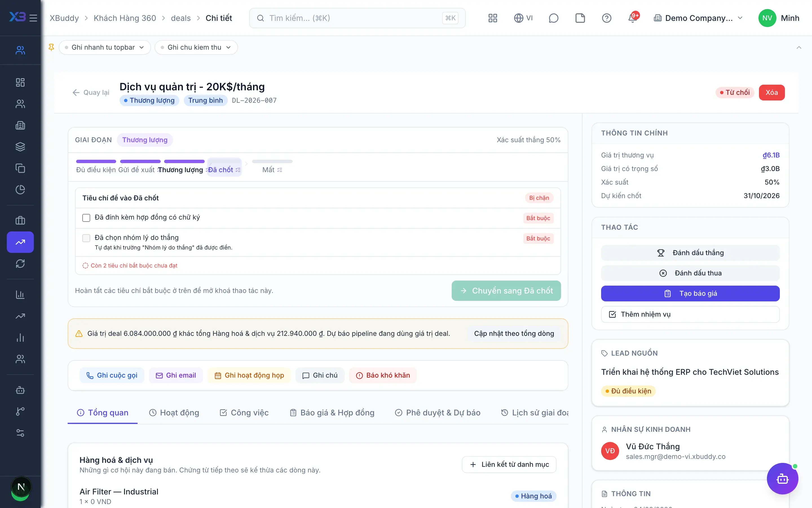Image resolution: width=812 pixels, height=508 pixels.
Task: Click Báo khó khăn action
Action: pyautogui.click(x=383, y=375)
